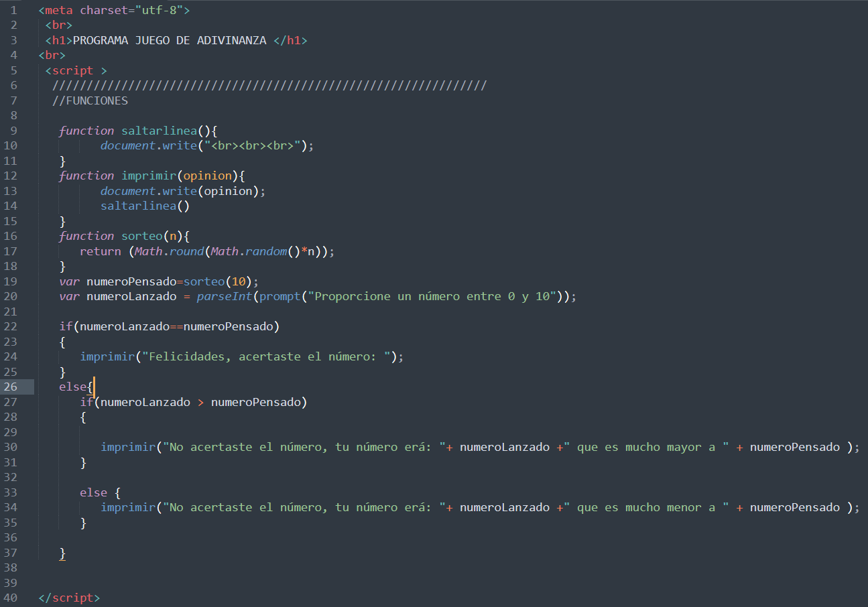Click the closing '</script>' tag
Screen dimensions: 868x607
(x=70, y=598)
